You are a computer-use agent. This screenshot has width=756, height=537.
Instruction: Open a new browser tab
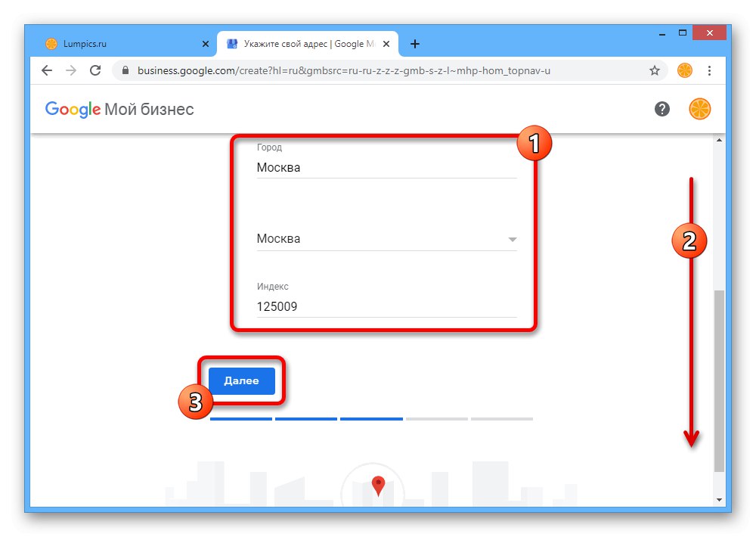coord(414,44)
